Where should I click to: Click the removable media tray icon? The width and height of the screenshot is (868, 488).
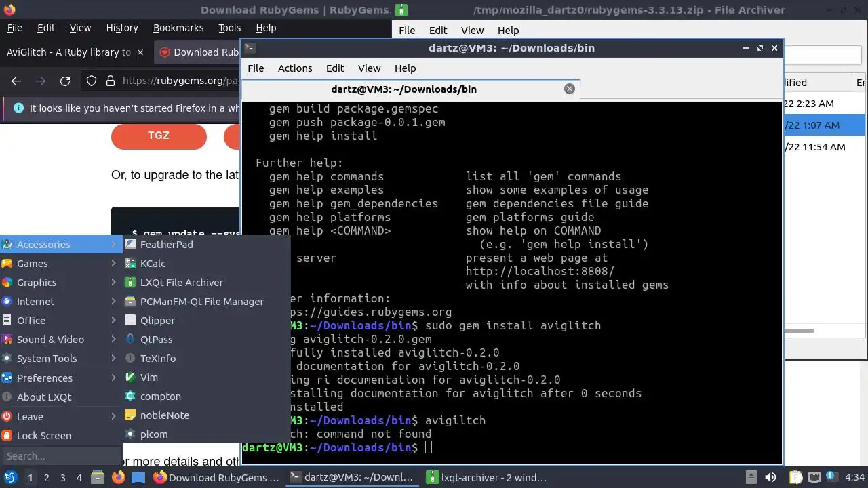pyautogui.click(x=751, y=477)
